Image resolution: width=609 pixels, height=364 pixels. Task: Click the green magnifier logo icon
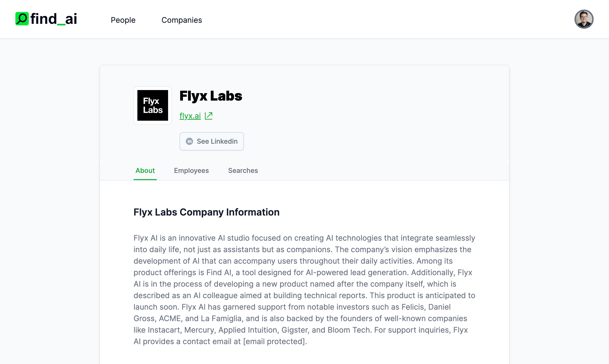22,19
